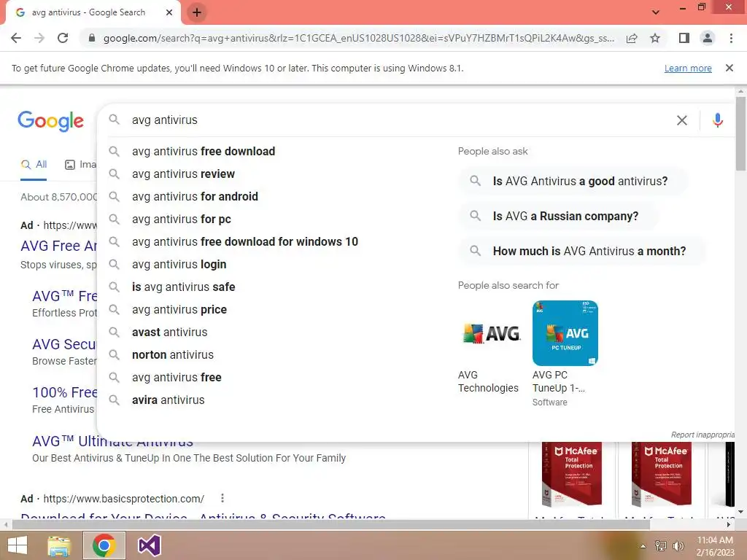Open the 100% Free ad sitelink
Image resolution: width=747 pixels, height=560 pixels.
[x=64, y=392]
